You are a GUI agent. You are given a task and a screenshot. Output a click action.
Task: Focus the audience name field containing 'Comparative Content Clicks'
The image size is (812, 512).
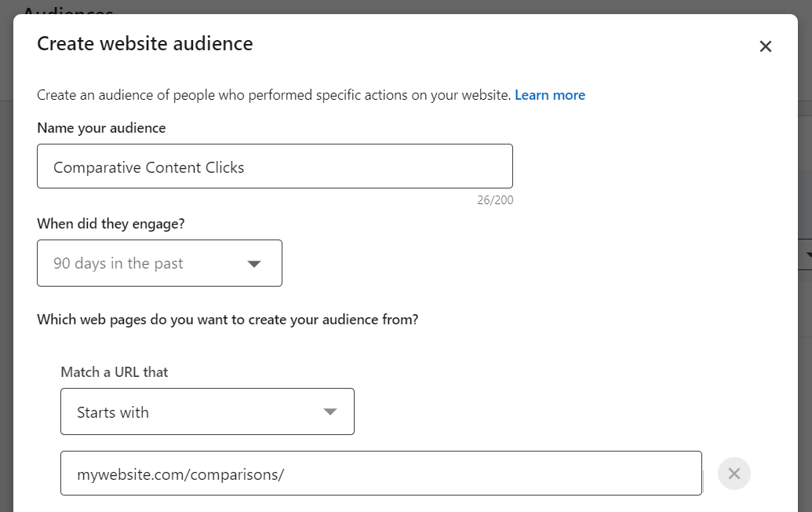pos(275,166)
